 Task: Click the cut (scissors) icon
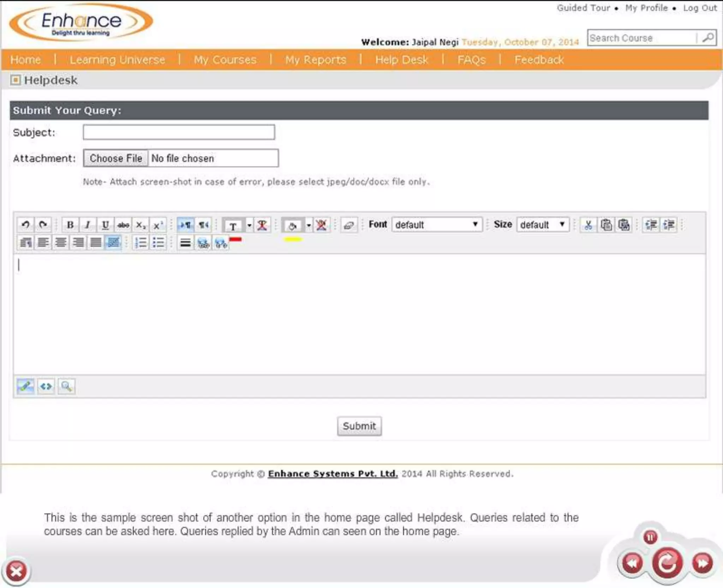pos(588,224)
